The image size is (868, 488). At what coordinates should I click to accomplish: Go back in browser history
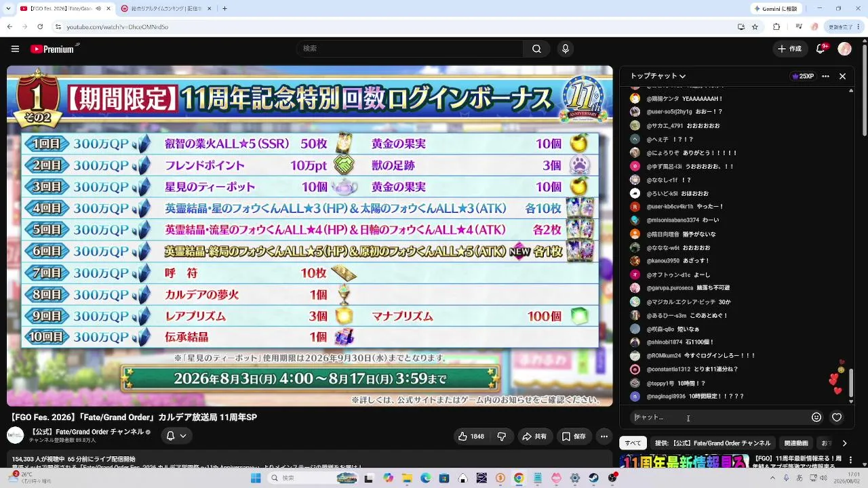pos(9,27)
